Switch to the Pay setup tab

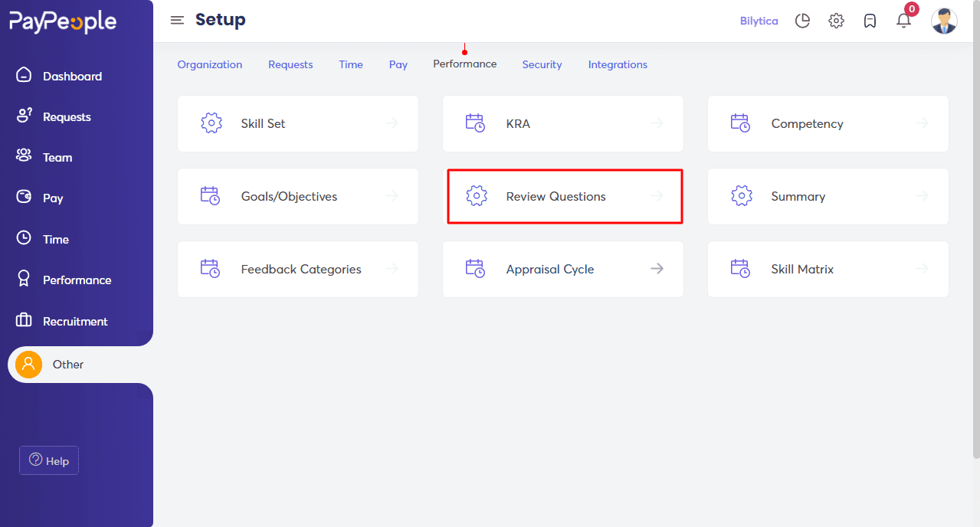click(398, 64)
